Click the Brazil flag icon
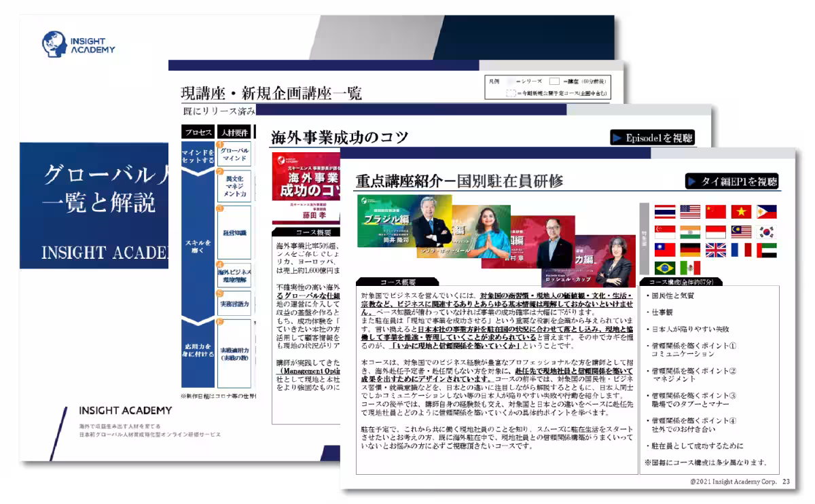This screenshot has height=504, width=815. [x=664, y=268]
